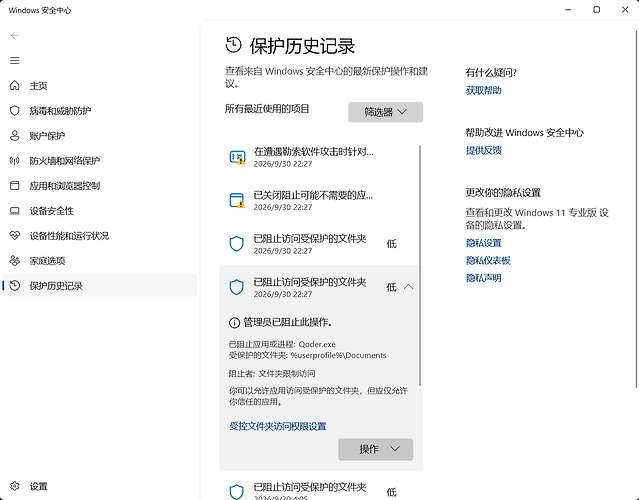Image resolution: width=639 pixels, height=500 pixels.
Task: Open 设置 at the sidebar bottom
Action: pyautogui.click(x=99, y=486)
